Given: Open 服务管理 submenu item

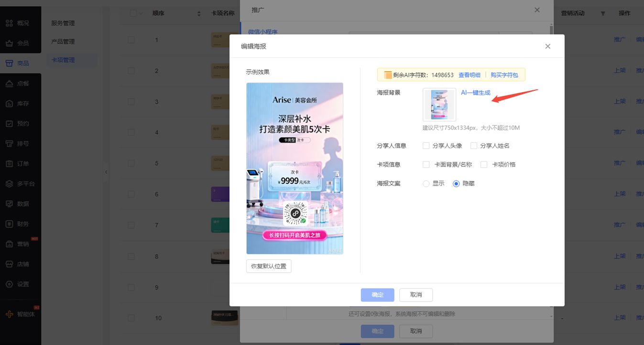Looking at the screenshot, I should tap(63, 23).
